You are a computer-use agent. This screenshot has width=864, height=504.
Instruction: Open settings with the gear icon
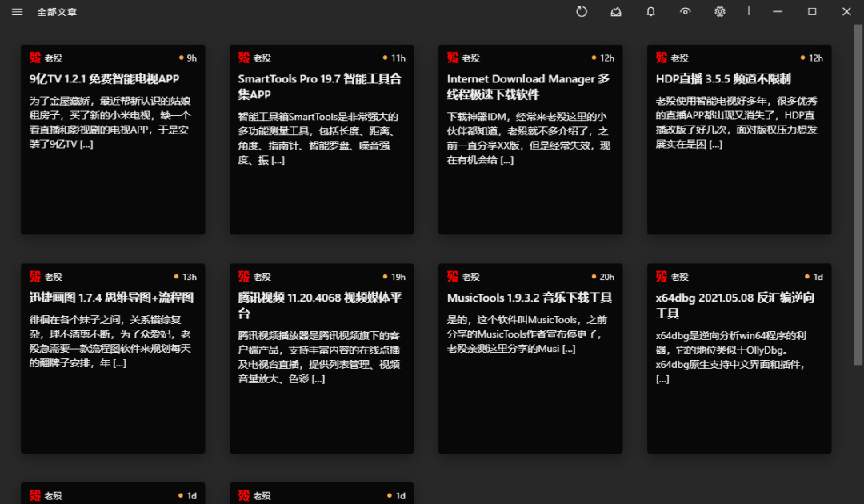point(720,11)
